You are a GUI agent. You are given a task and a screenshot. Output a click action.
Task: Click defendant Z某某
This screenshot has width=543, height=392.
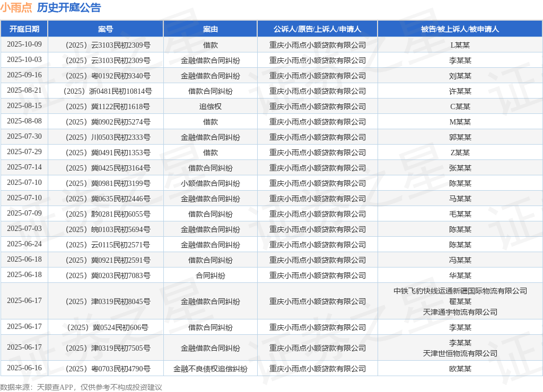point(460,153)
